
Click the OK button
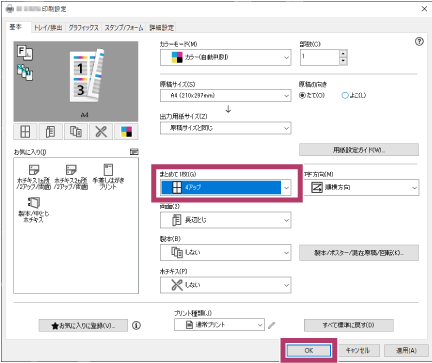[309, 351]
